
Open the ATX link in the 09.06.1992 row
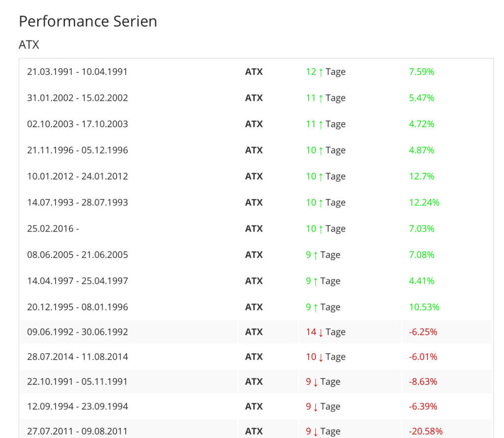tap(254, 332)
